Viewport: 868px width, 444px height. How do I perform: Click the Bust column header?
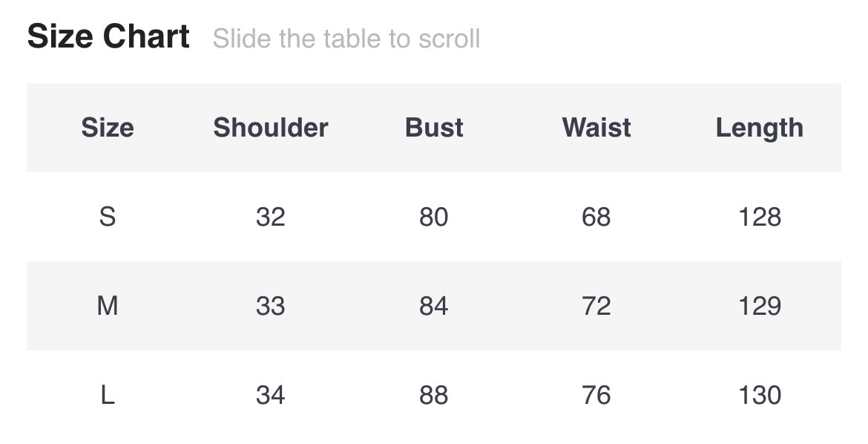pos(434,128)
